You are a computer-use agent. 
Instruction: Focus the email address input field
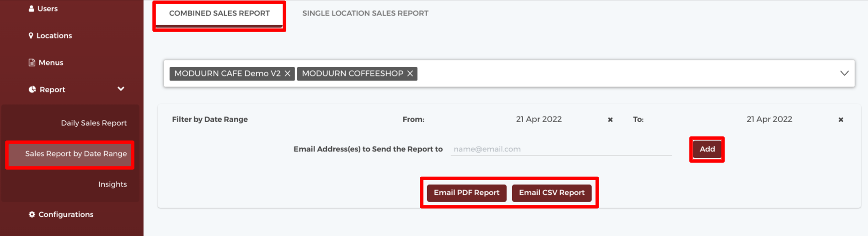[561, 149]
